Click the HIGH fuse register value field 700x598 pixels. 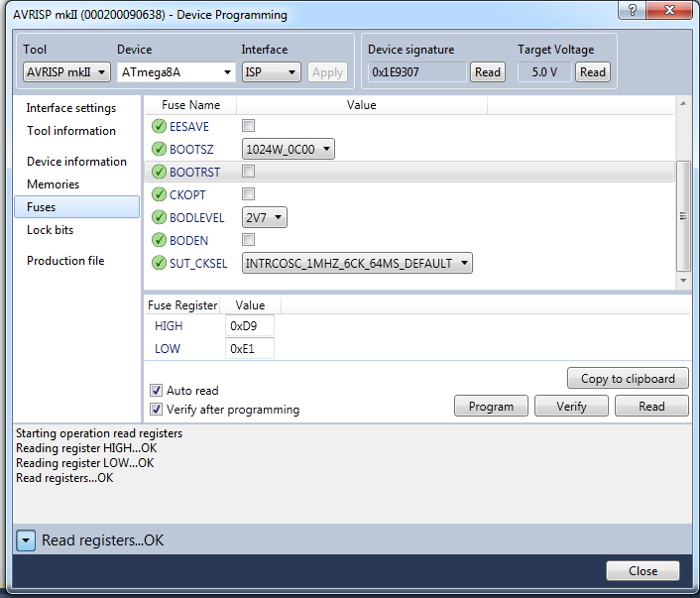coord(250,326)
